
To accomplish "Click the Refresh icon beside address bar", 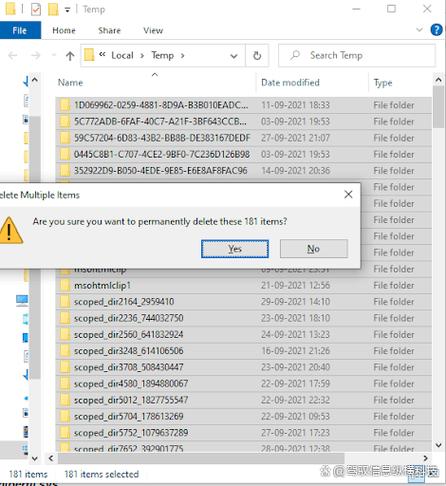I will (x=257, y=55).
